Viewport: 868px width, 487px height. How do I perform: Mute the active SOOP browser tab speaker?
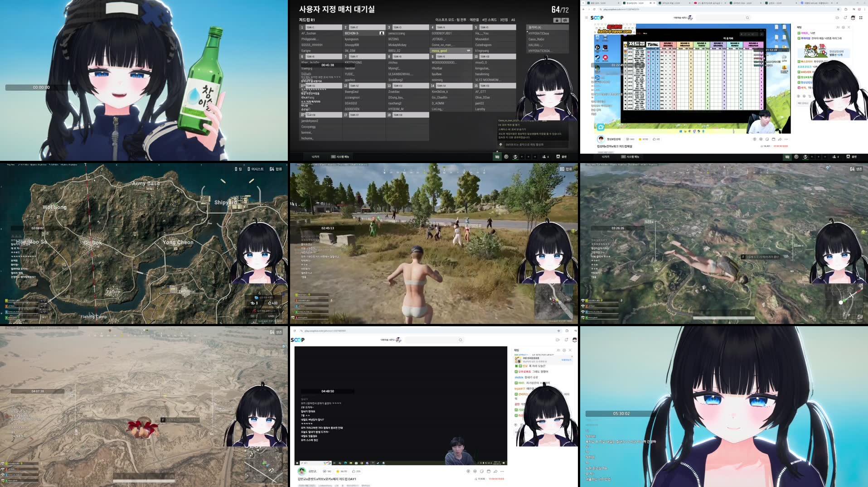coord(650,3)
